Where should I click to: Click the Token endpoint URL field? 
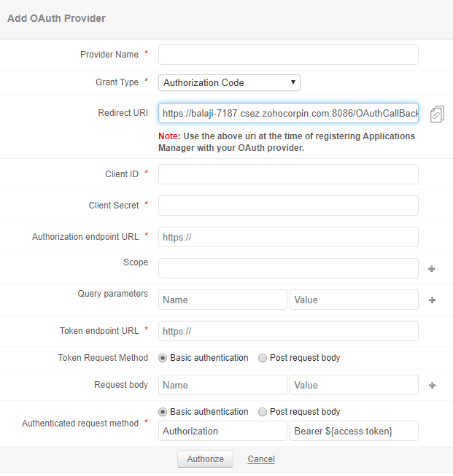(288, 331)
